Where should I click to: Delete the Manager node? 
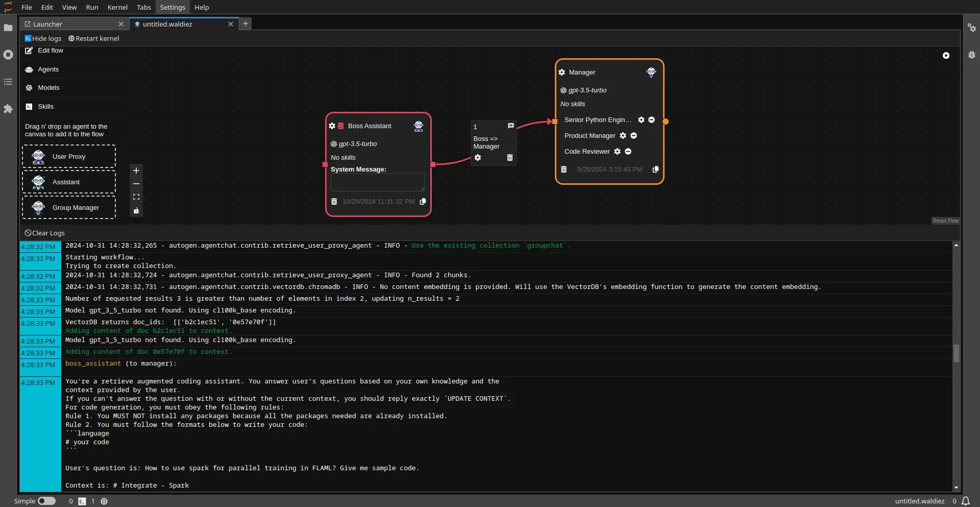tap(564, 170)
